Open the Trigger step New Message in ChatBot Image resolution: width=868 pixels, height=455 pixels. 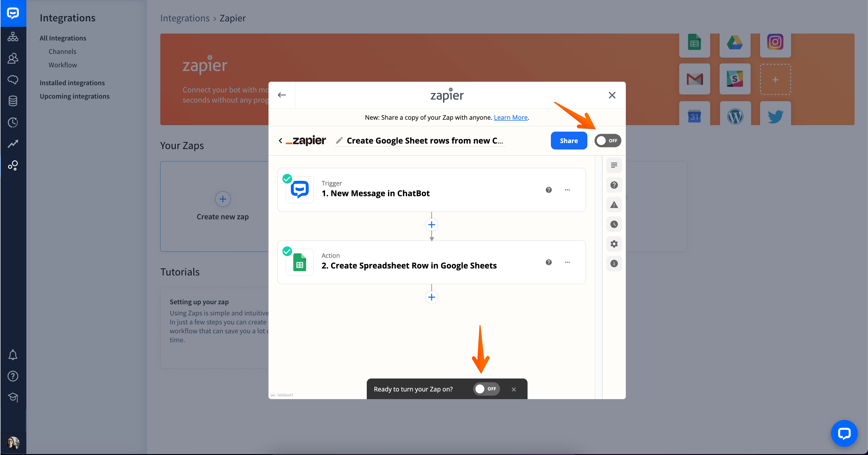(x=431, y=190)
